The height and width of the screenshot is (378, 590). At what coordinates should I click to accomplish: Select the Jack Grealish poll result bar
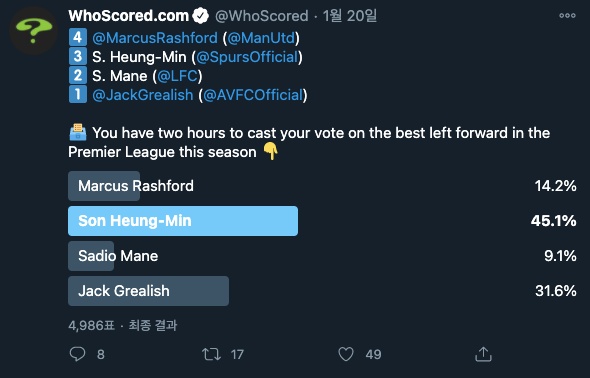coord(148,291)
